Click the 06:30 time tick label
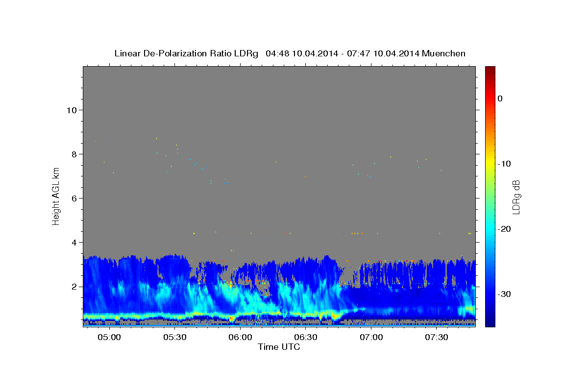This screenshot has width=588, height=392. click(x=306, y=338)
